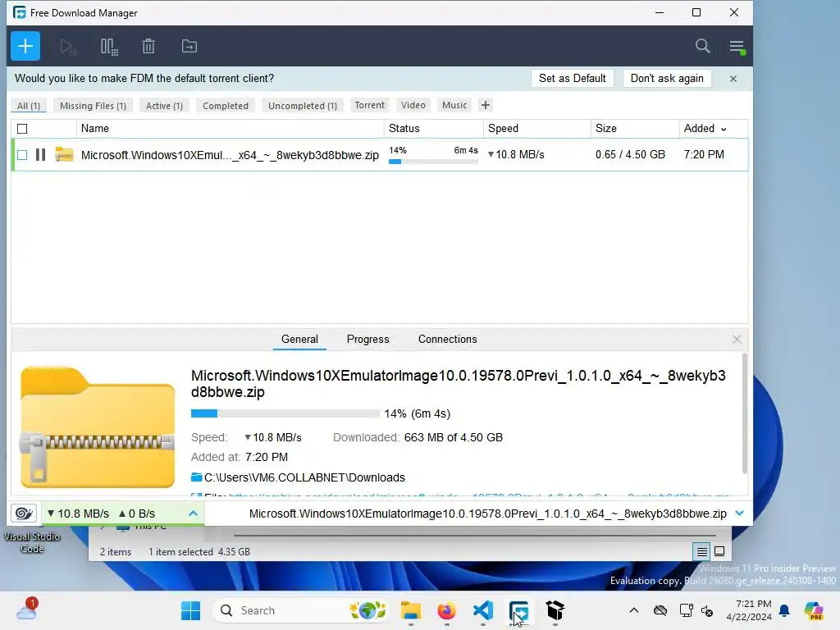Show hidden tray icons chevron

coord(634,610)
